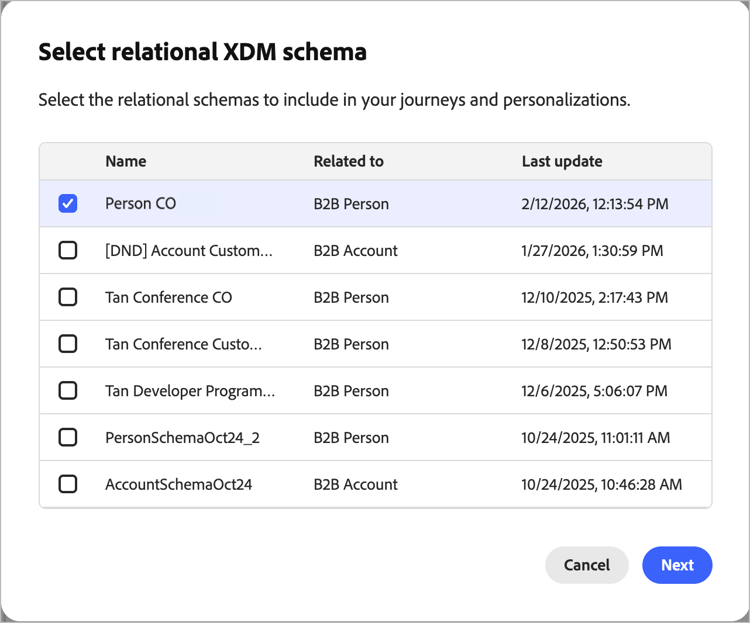Check the [DND] Account Custom schema checkbox
Screen dimensions: 750x623
[68, 251]
